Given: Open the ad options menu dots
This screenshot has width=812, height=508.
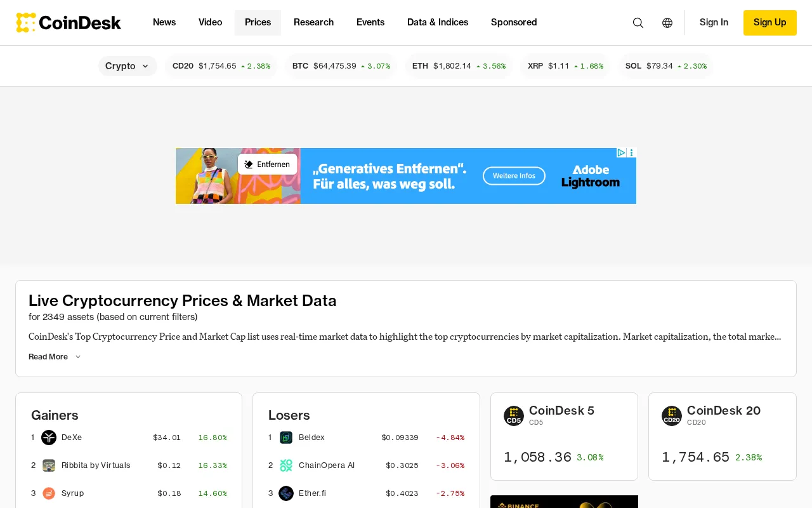Looking at the screenshot, I should pos(632,152).
